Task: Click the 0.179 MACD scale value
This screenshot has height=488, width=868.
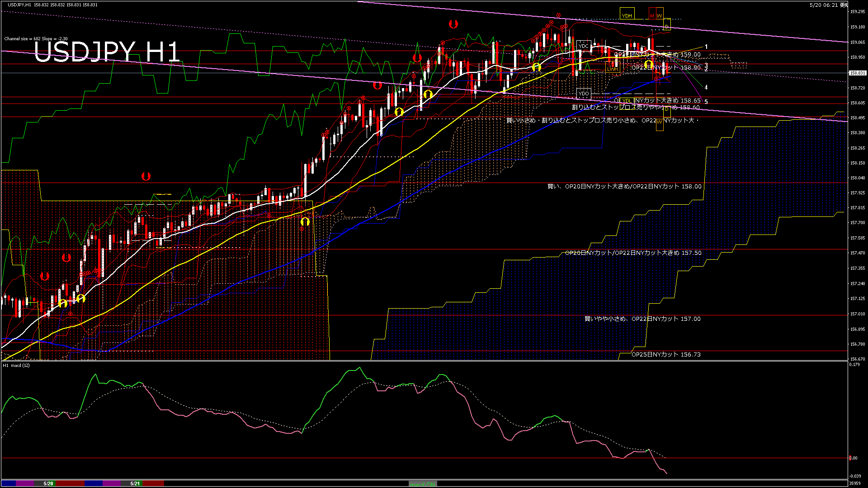Action: (854, 364)
